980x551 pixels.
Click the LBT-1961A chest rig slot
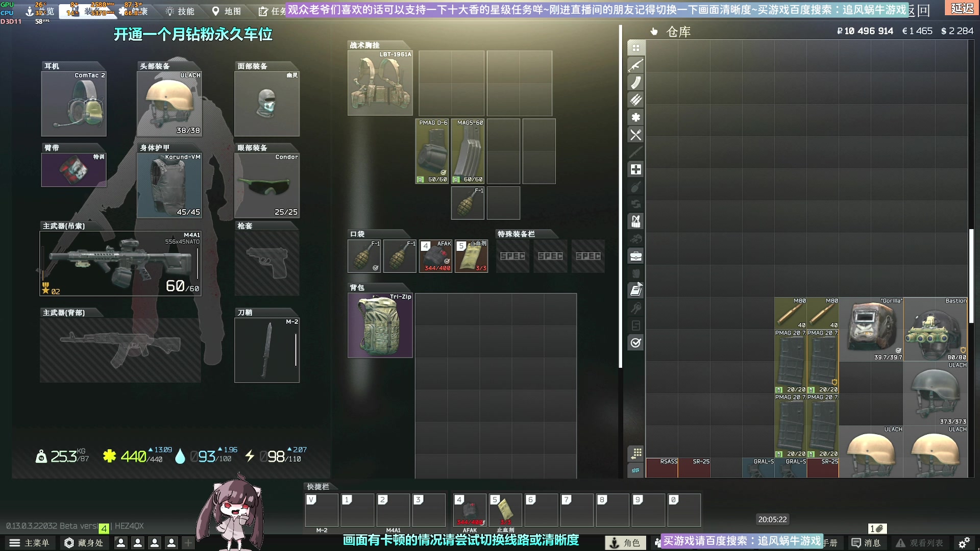(380, 83)
